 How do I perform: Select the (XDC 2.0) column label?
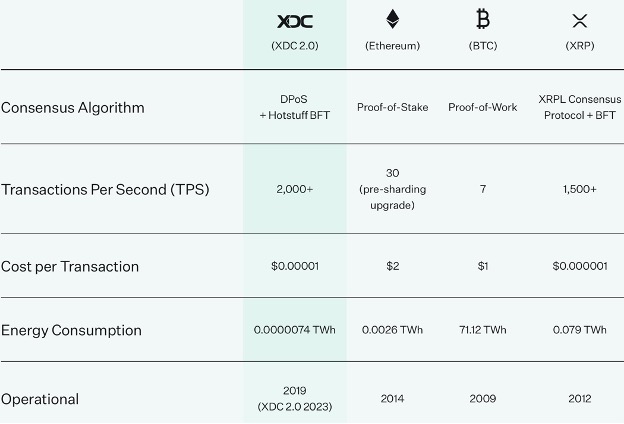point(294,46)
